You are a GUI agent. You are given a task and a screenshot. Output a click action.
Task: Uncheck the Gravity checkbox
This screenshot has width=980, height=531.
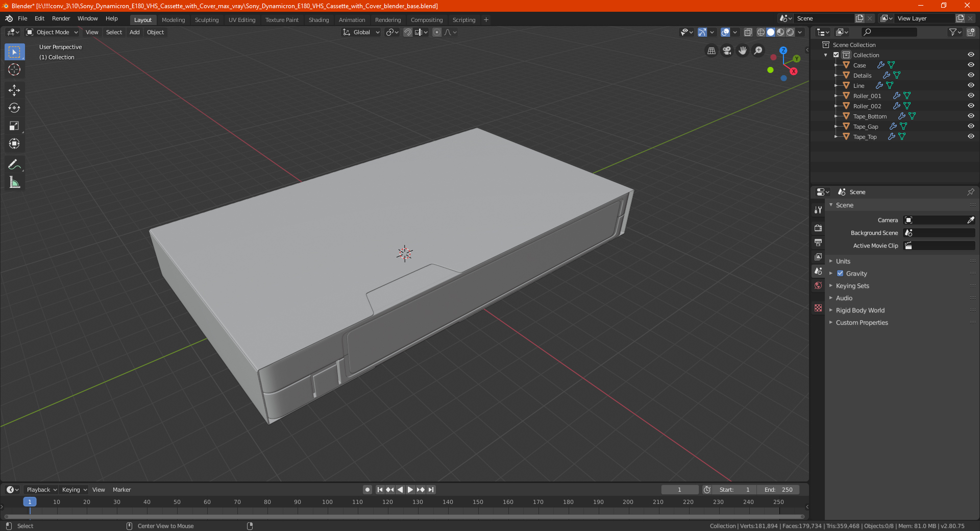tap(840, 273)
